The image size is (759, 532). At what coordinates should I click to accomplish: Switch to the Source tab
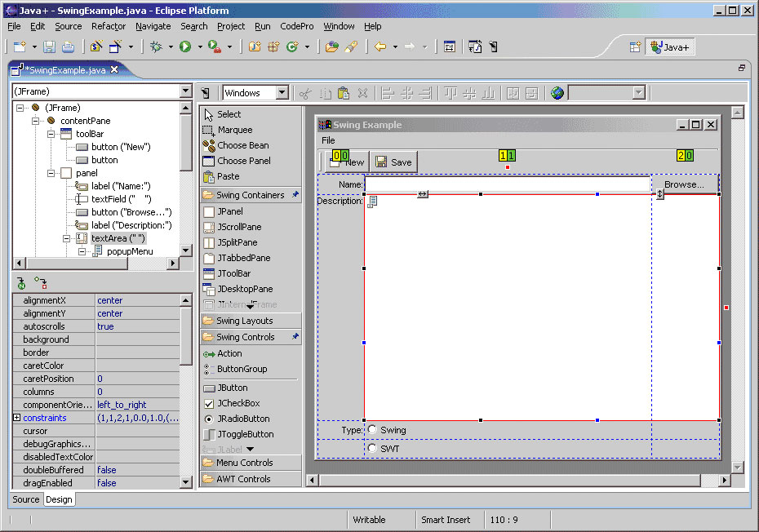(x=25, y=499)
